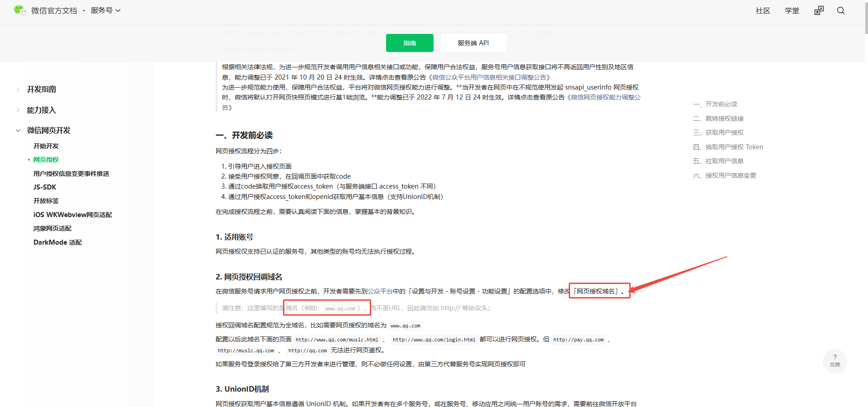Switch to the 服务端 API tab

pyautogui.click(x=473, y=43)
